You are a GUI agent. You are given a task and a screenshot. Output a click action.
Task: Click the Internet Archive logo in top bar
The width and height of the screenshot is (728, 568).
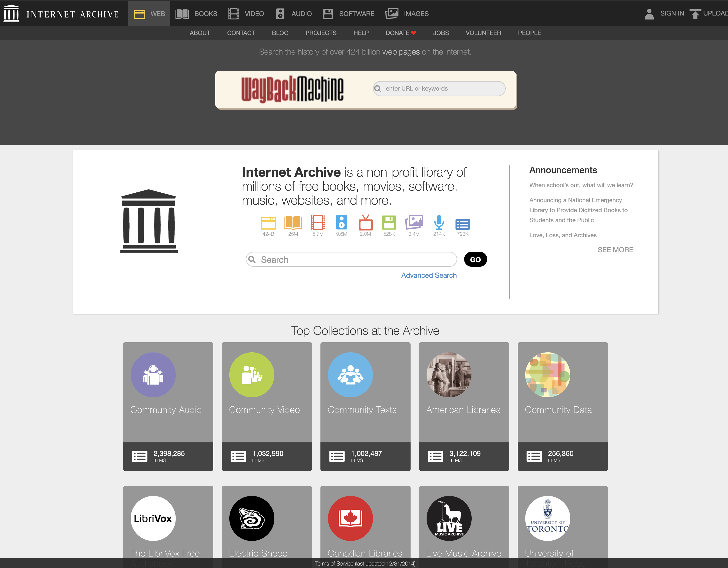11,14
